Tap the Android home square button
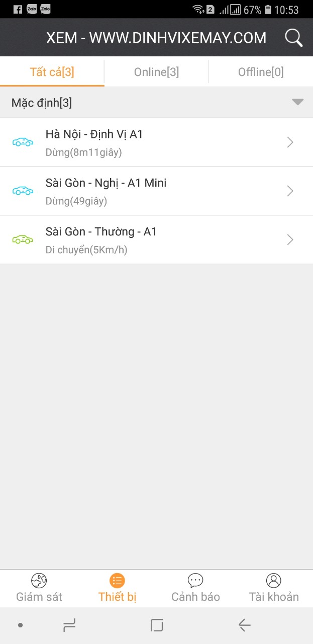This screenshot has width=313, height=644. coord(157,625)
